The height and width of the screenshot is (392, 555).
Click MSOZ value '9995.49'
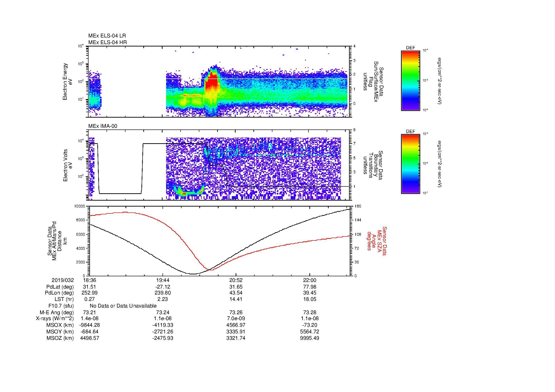310,338
